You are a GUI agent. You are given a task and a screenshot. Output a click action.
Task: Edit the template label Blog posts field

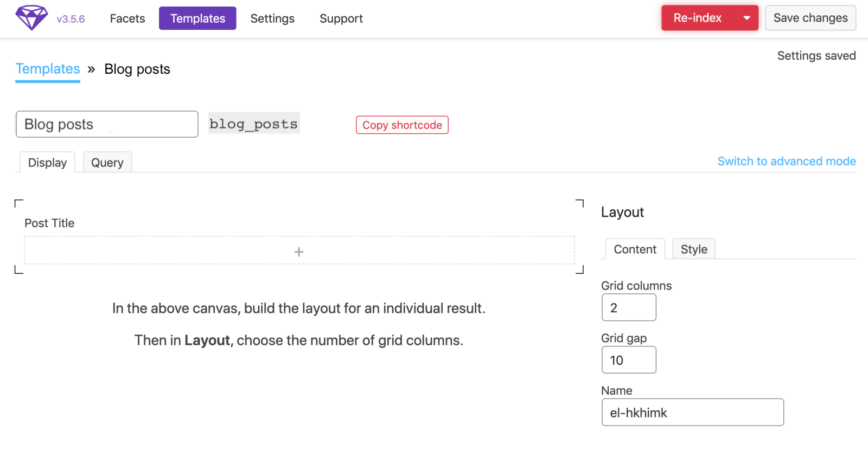click(107, 124)
